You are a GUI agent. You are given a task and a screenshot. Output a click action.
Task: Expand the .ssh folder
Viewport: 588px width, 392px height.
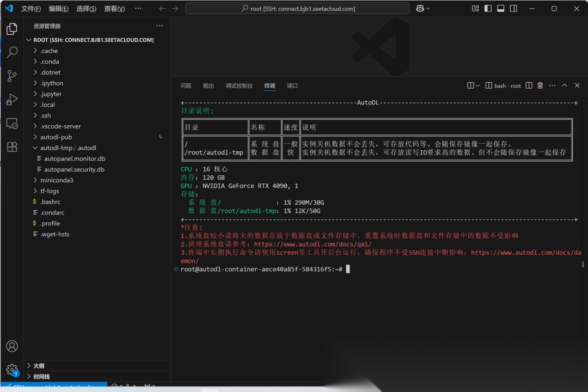tap(97, 115)
